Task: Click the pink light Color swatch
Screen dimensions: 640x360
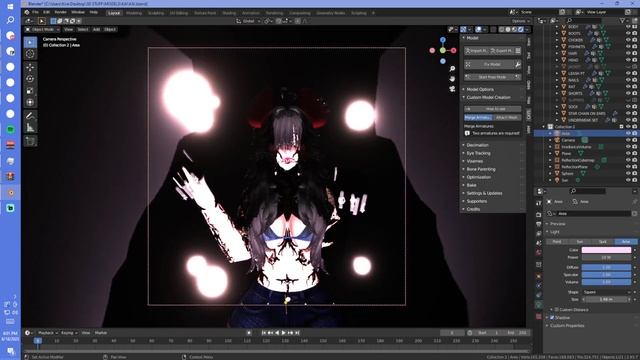Action: (x=606, y=250)
